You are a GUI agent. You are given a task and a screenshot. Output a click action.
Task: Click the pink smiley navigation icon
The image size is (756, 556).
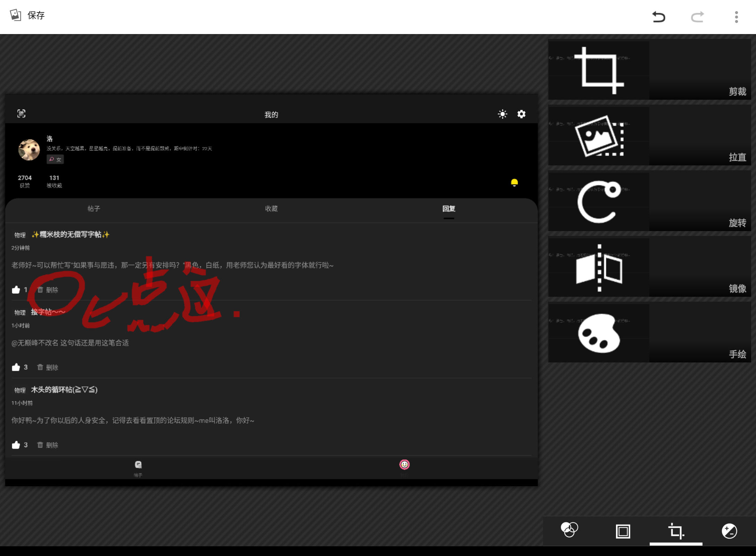pyautogui.click(x=404, y=465)
